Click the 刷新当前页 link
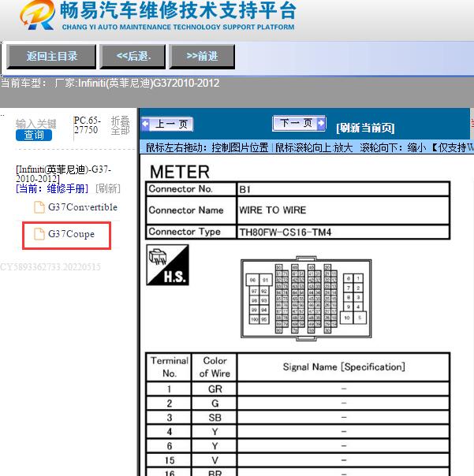Image resolution: width=474 pixels, height=476 pixels. click(365, 128)
